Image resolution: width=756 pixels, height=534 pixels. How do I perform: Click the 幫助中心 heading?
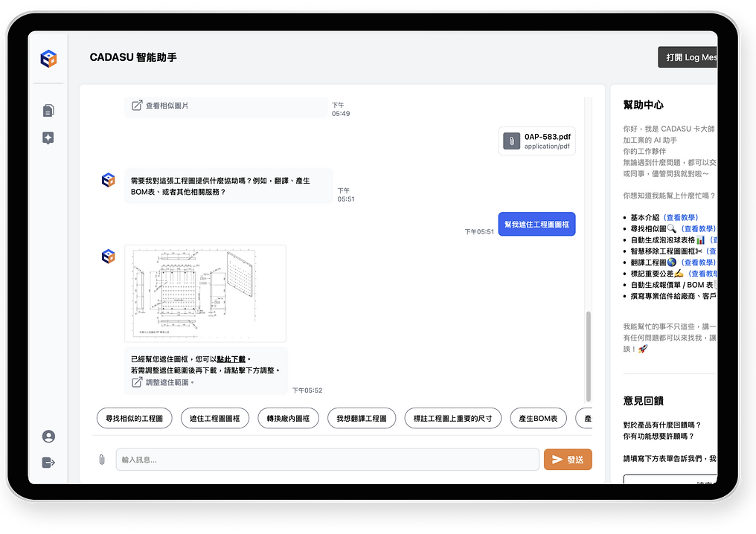643,105
